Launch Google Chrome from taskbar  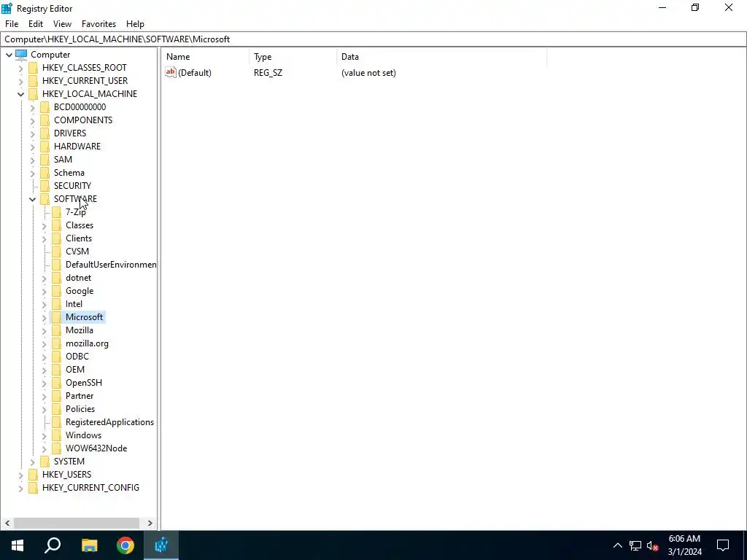(125, 545)
